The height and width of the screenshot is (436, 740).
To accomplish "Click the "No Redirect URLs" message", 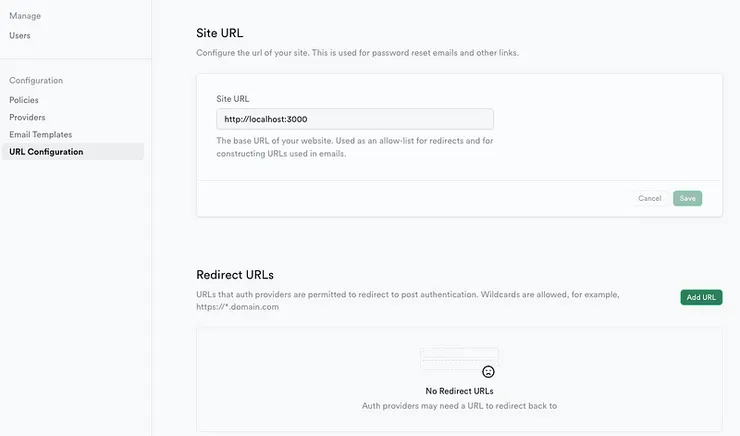I will pyautogui.click(x=459, y=391).
